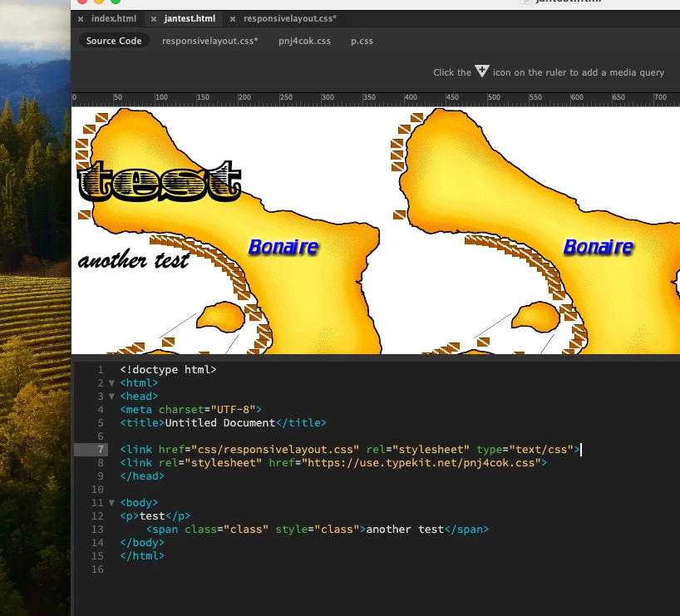Collapse the head tag on line 3

click(x=111, y=397)
